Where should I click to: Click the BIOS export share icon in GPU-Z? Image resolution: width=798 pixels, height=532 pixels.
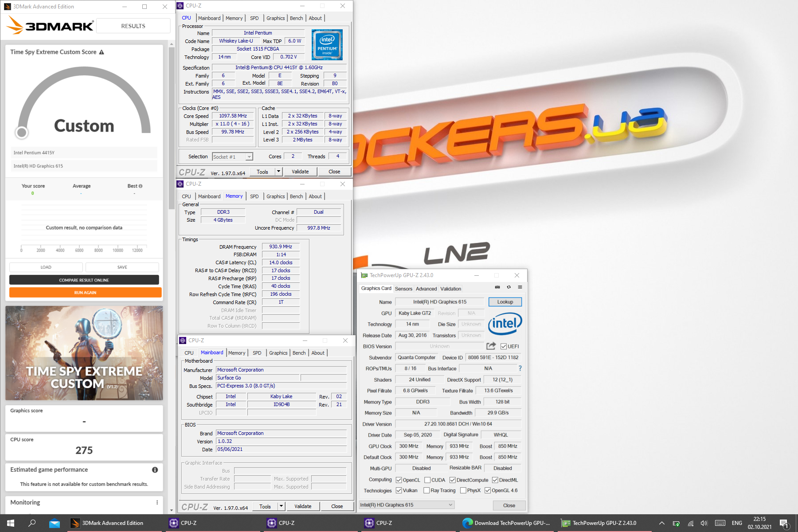[x=491, y=346]
